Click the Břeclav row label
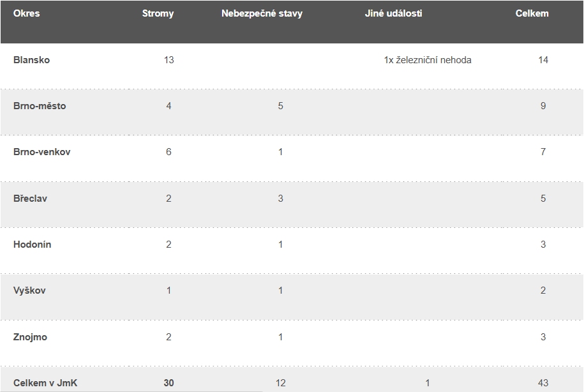The image size is (584, 392). [x=30, y=199]
